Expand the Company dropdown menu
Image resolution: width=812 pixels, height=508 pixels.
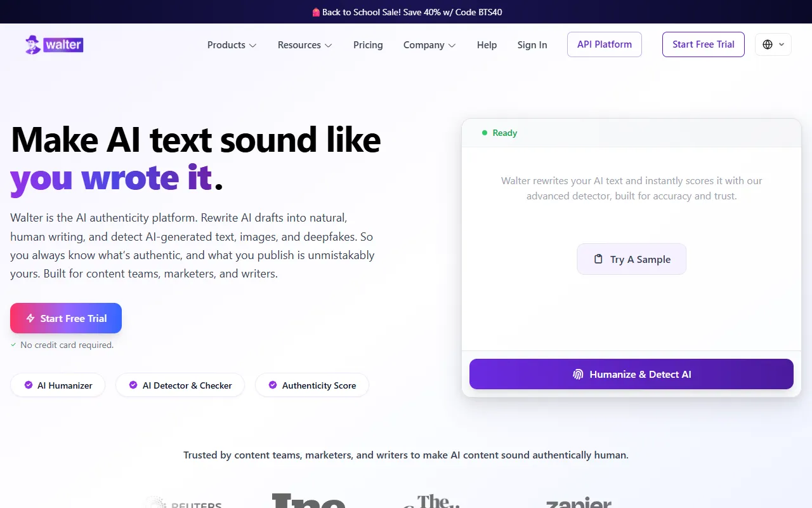429,45
